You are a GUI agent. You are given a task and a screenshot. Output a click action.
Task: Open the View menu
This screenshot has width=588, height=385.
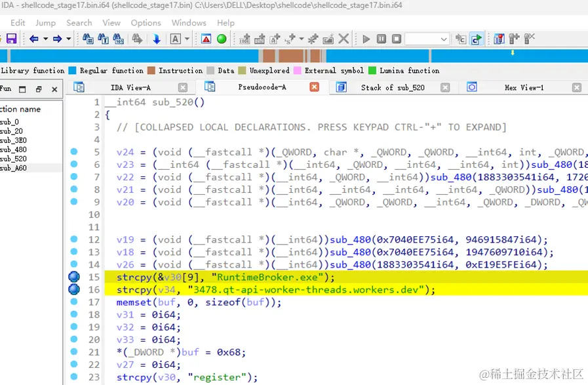111,23
